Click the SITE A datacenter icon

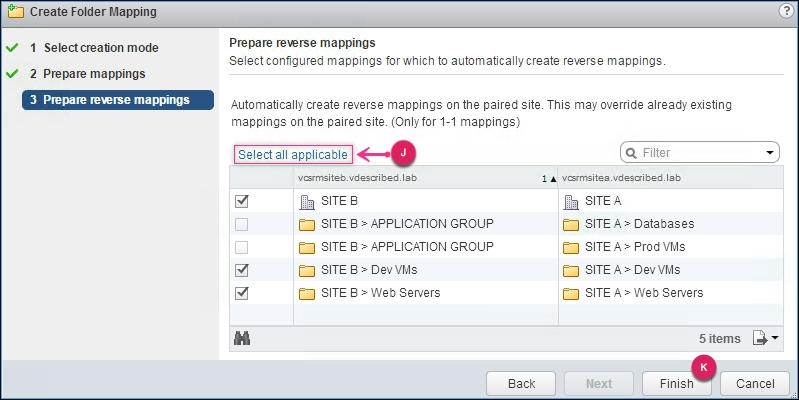[571, 202]
